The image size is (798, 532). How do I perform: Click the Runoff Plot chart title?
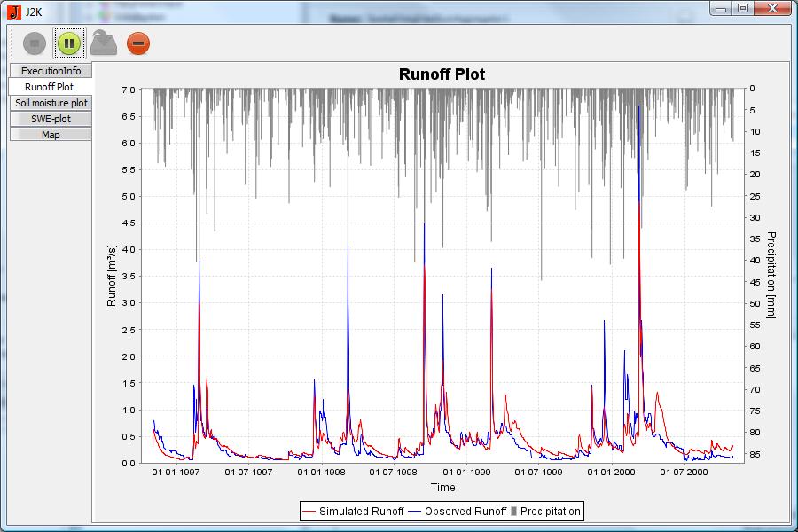(442, 74)
